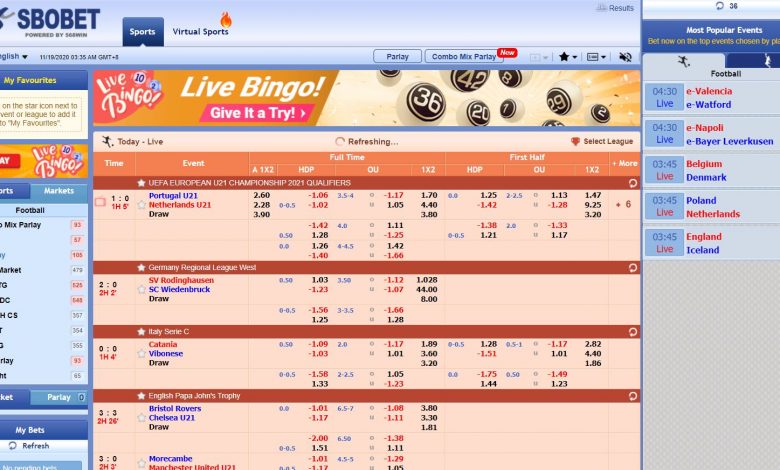
Task: Click the Portugal U21 team name
Action: point(173,195)
